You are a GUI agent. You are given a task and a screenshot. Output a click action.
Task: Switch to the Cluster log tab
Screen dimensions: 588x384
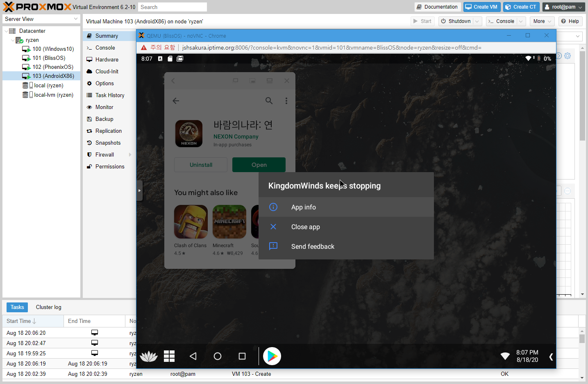(48, 307)
